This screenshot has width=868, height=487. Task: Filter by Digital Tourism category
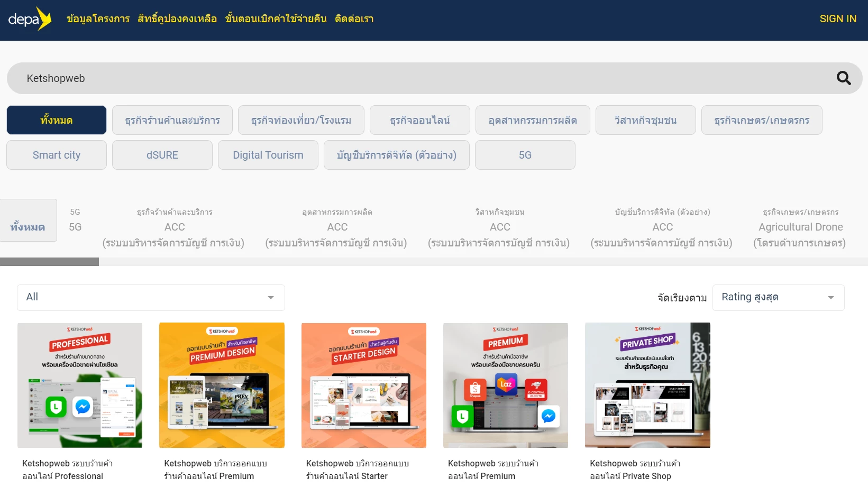(x=268, y=155)
